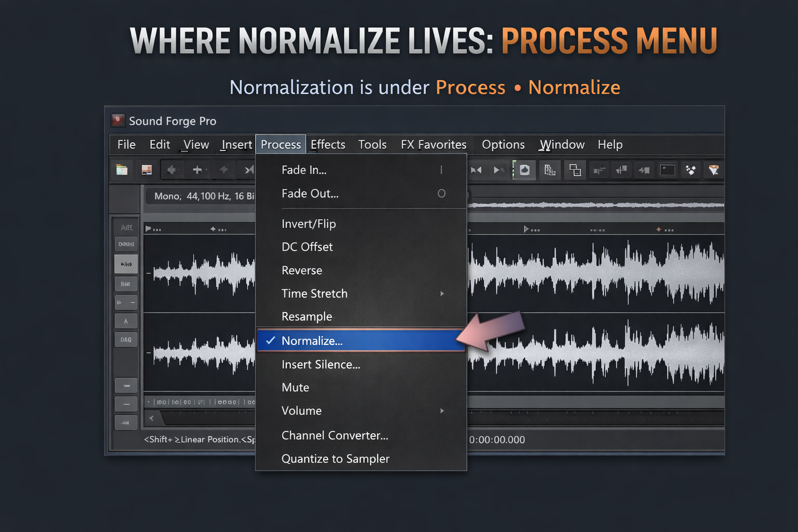798x532 pixels.
Task: Choose Fade In... from the Process menu
Action: click(304, 170)
